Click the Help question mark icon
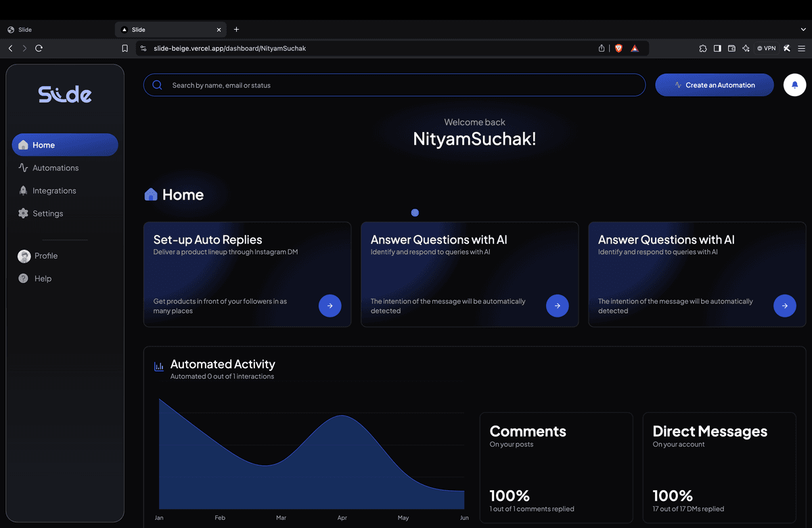812x528 pixels. (22, 278)
